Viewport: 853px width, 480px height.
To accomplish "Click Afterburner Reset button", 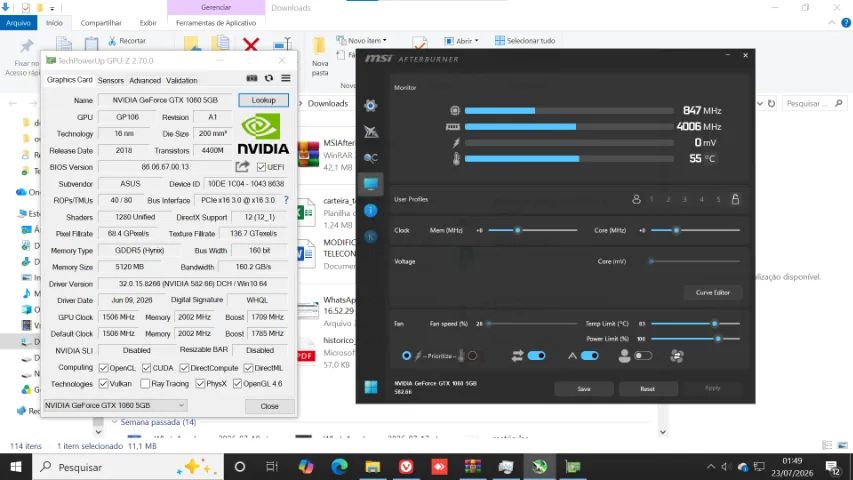I will (647, 389).
